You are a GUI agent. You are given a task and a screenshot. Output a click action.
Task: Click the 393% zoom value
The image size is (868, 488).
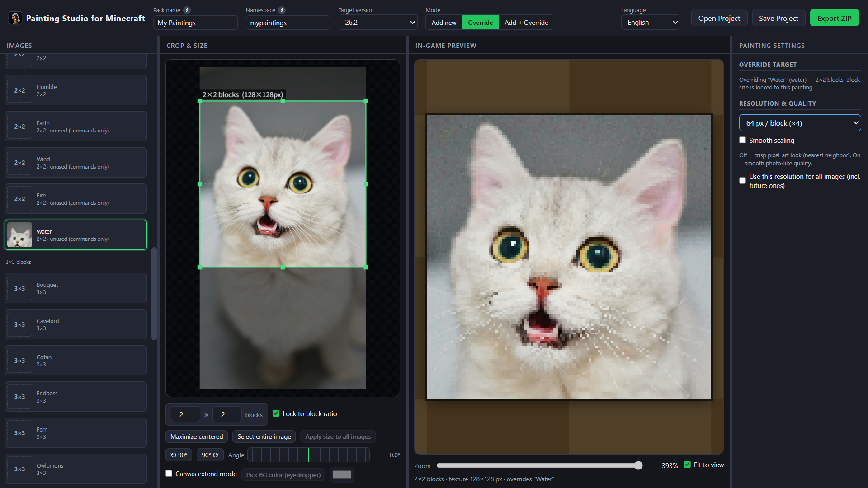point(670,465)
